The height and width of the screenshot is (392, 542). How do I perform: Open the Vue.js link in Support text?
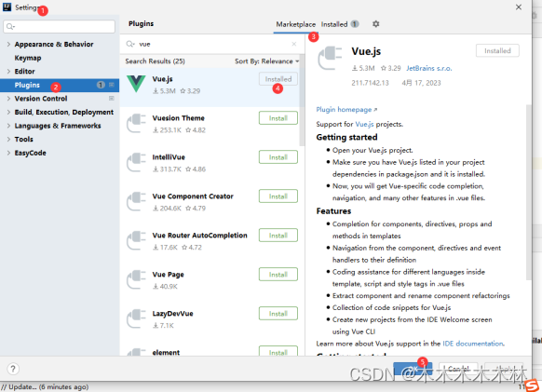click(x=364, y=124)
